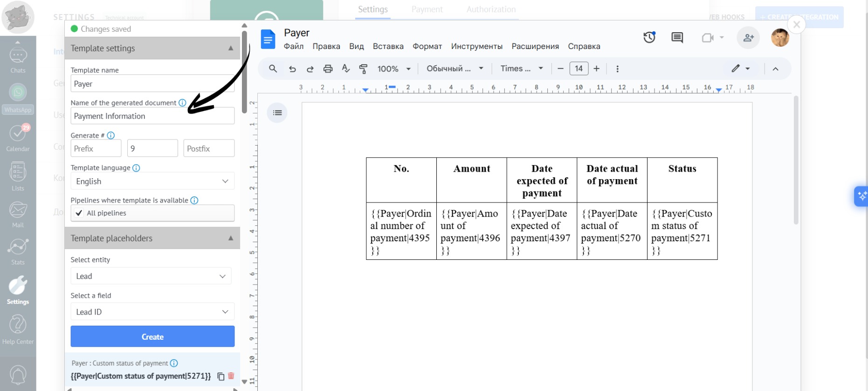This screenshot has width=868, height=391.
Task: Open the Формат menu
Action: point(427,46)
